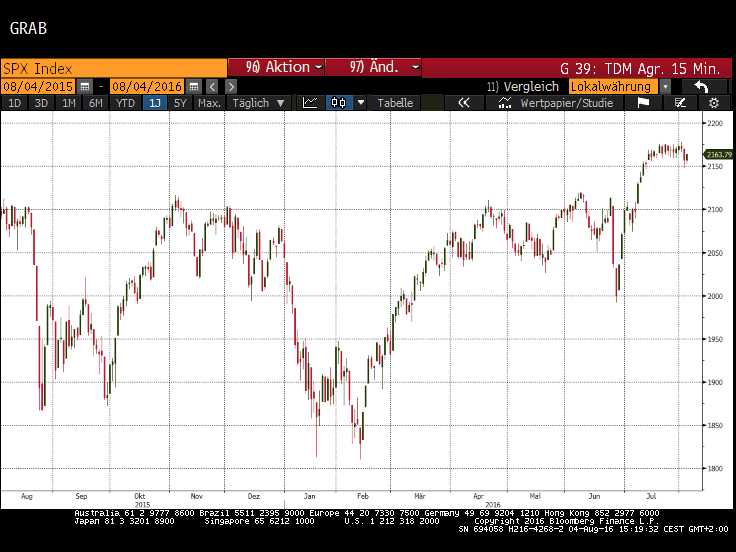Click the undo back-arrow icon
Screen dimensions: 736x552
pyautogui.click(x=703, y=87)
